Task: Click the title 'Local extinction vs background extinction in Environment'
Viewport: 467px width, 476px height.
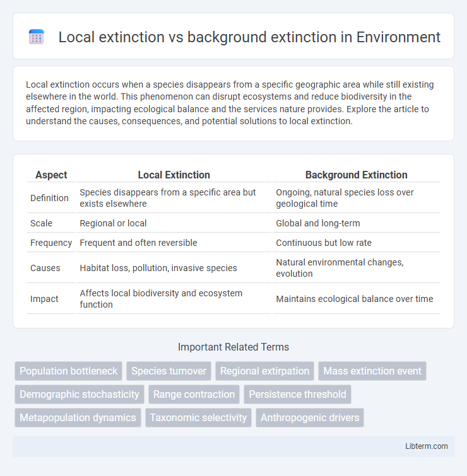Action: click(x=249, y=37)
